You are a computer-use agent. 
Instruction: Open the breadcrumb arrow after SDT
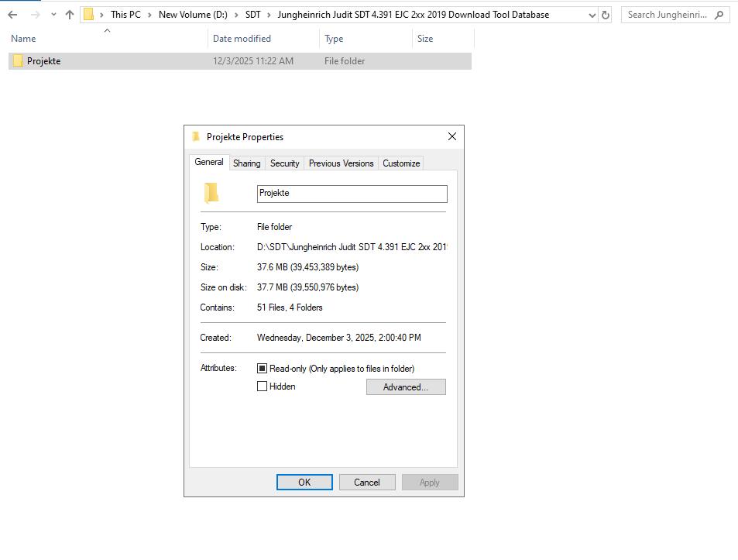point(269,14)
